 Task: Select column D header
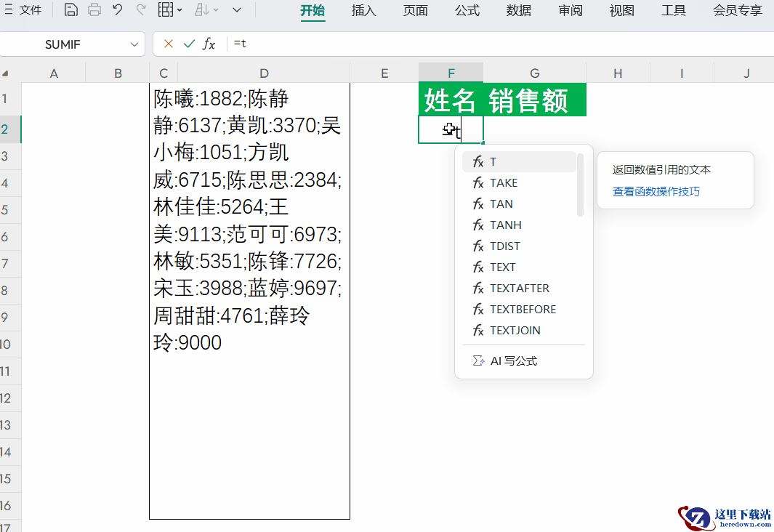pos(264,73)
